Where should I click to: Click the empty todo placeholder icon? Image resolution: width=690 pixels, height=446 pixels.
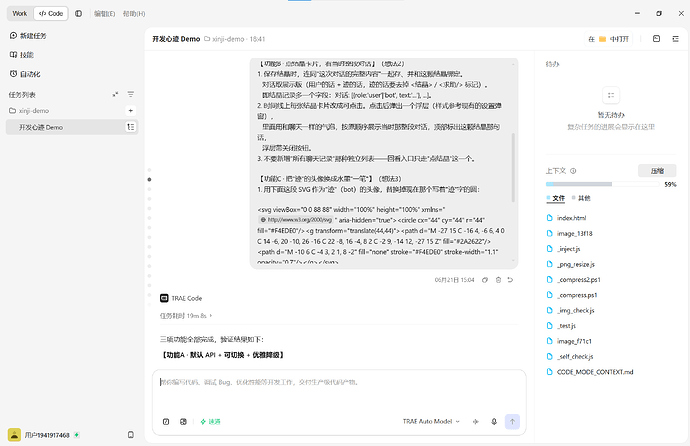pyautogui.click(x=611, y=95)
